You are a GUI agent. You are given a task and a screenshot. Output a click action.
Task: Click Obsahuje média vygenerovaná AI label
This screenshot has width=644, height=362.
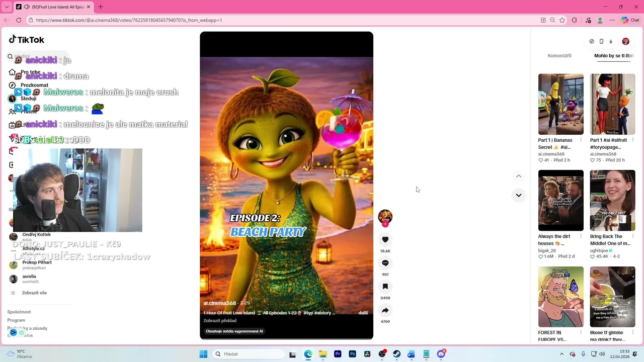(234, 331)
